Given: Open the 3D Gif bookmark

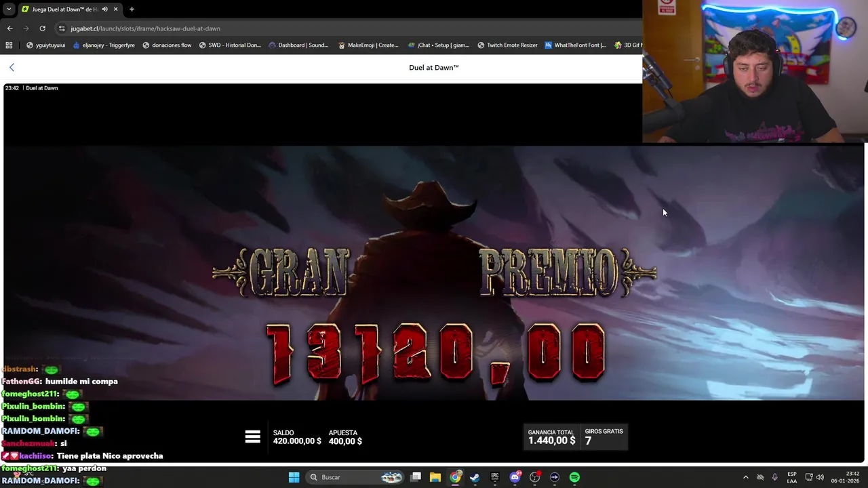Looking at the screenshot, I should pos(627,45).
